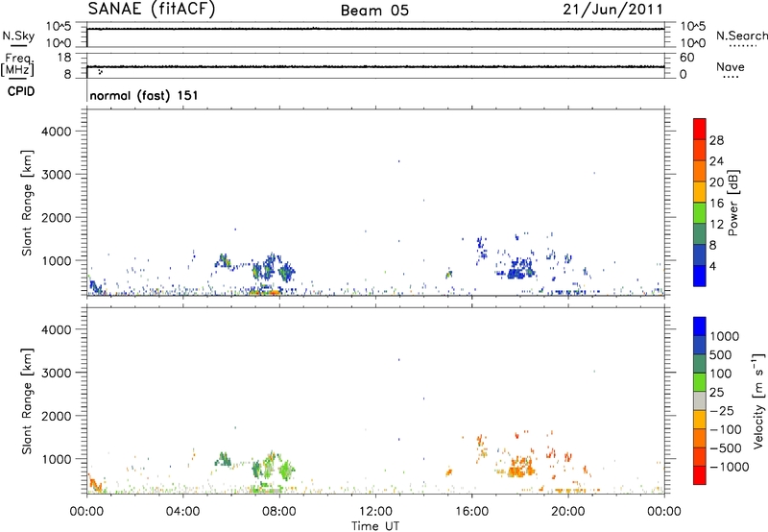The width and height of the screenshot is (768, 532).
Task: Click the frequency trace line
Action: coord(375,66)
